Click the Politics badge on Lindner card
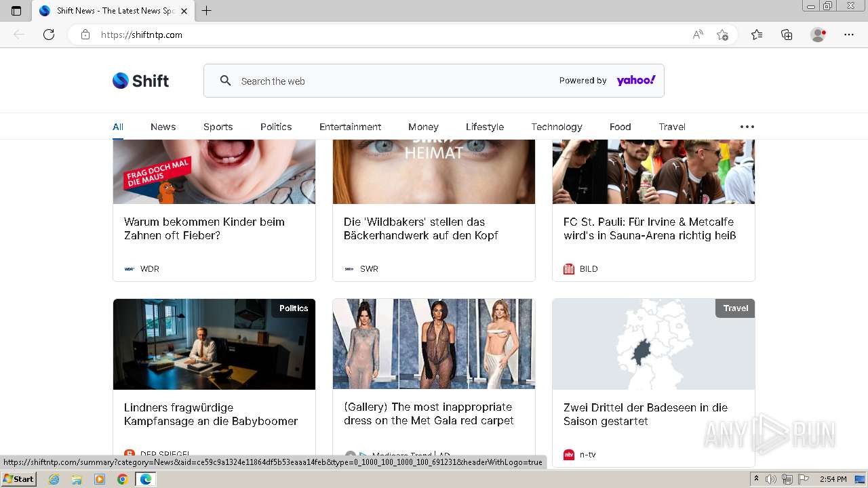 tap(294, 308)
